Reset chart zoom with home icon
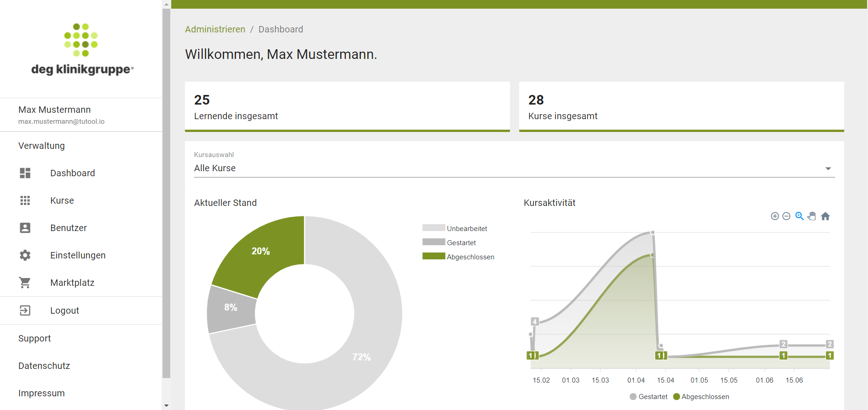The width and height of the screenshot is (868, 410). (825, 216)
